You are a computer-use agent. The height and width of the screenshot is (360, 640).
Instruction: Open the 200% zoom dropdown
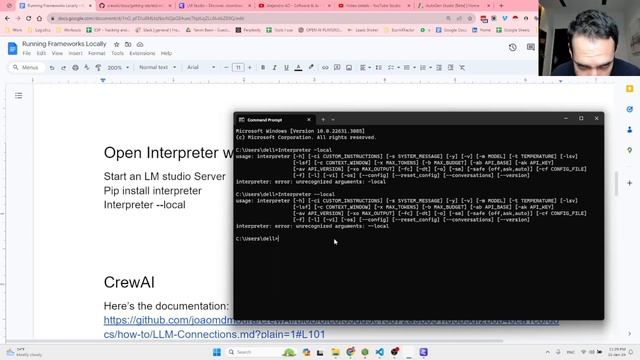click(x=118, y=68)
